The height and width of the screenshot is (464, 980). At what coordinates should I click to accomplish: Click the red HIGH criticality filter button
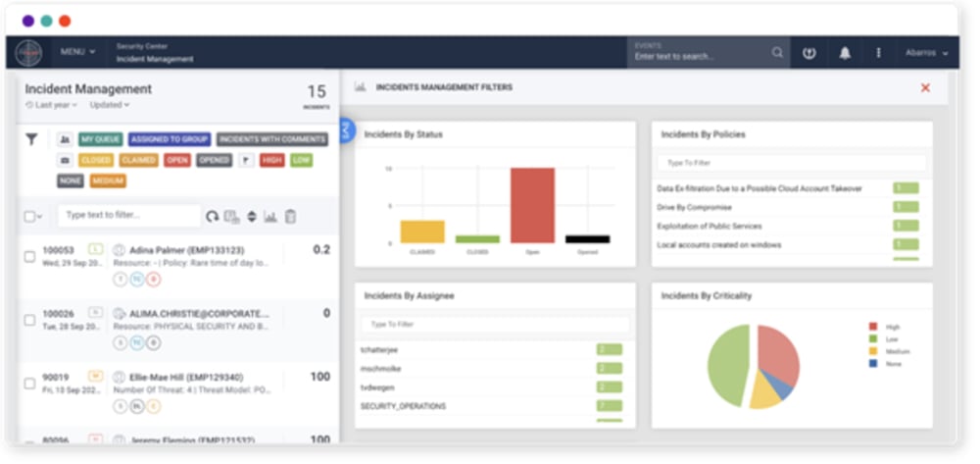pyautogui.click(x=271, y=160)
